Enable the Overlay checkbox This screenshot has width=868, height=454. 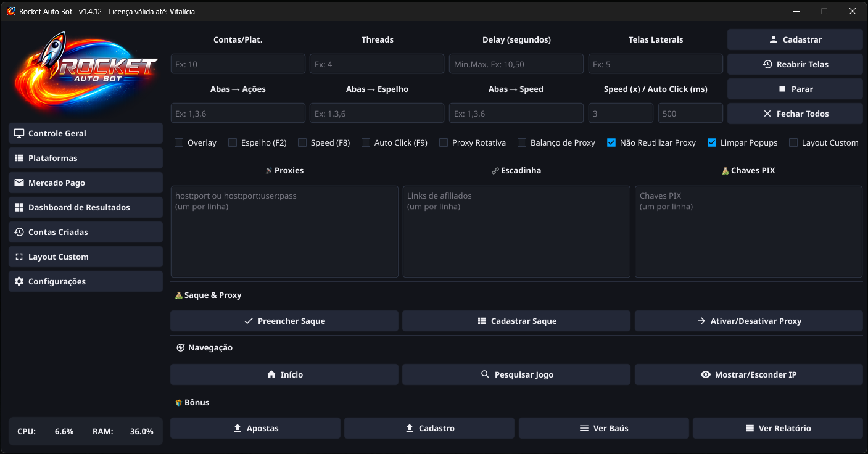(179, 142)
